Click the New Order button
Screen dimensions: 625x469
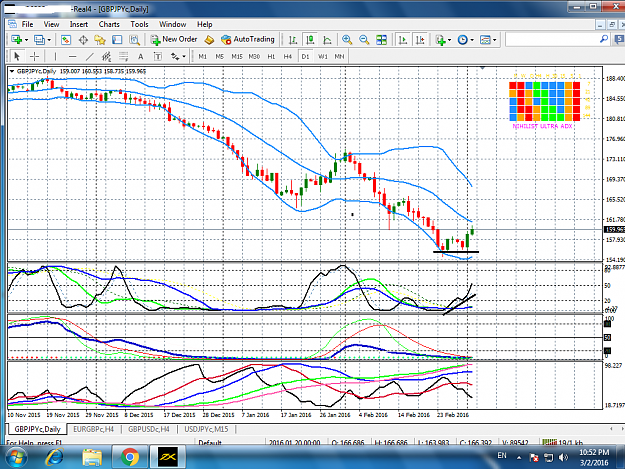point(174,39)
